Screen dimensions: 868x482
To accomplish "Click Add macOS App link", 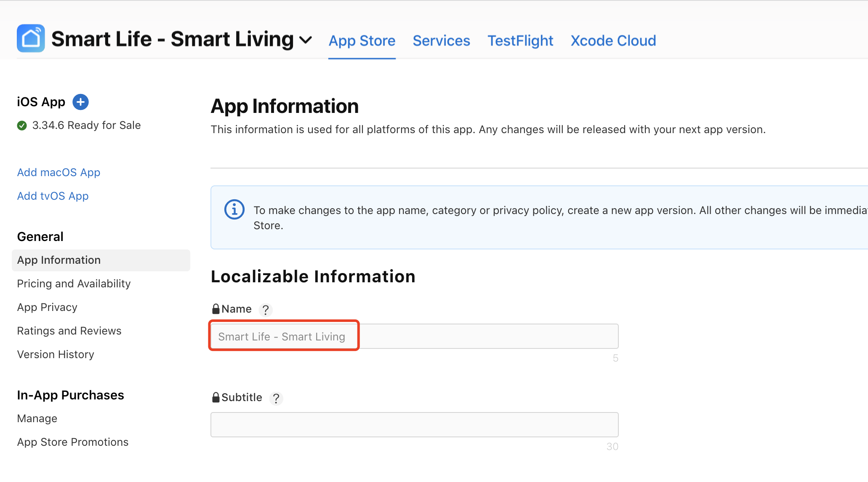I will (x=59, y=172).
